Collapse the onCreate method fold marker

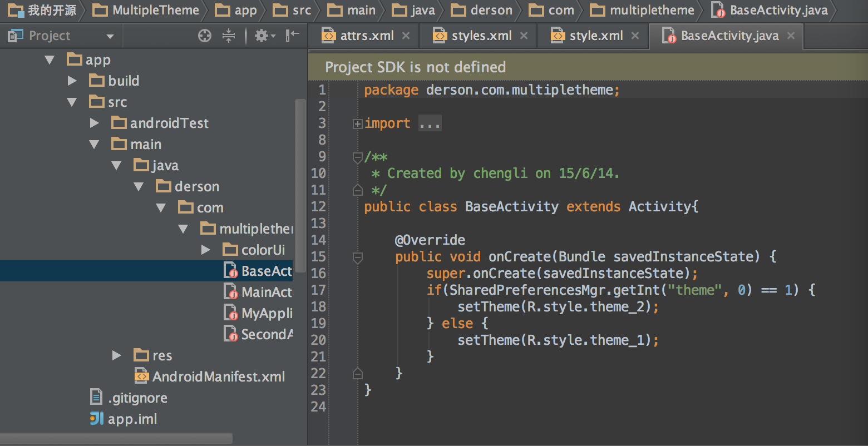point(358,257)
